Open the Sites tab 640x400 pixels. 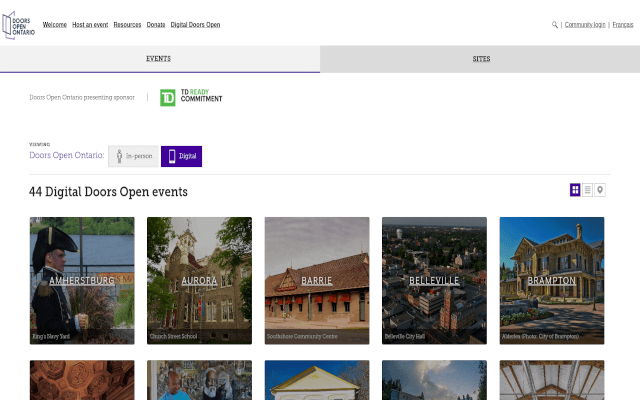pos(480,59)
